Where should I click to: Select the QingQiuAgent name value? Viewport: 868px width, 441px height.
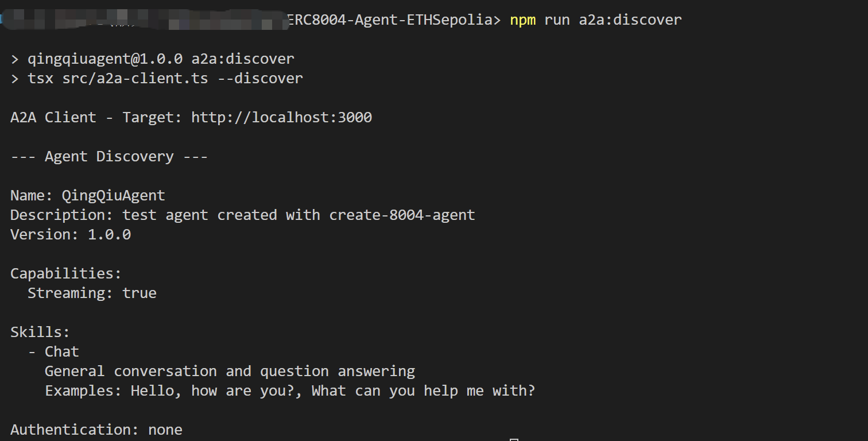(x=113, y=196)
